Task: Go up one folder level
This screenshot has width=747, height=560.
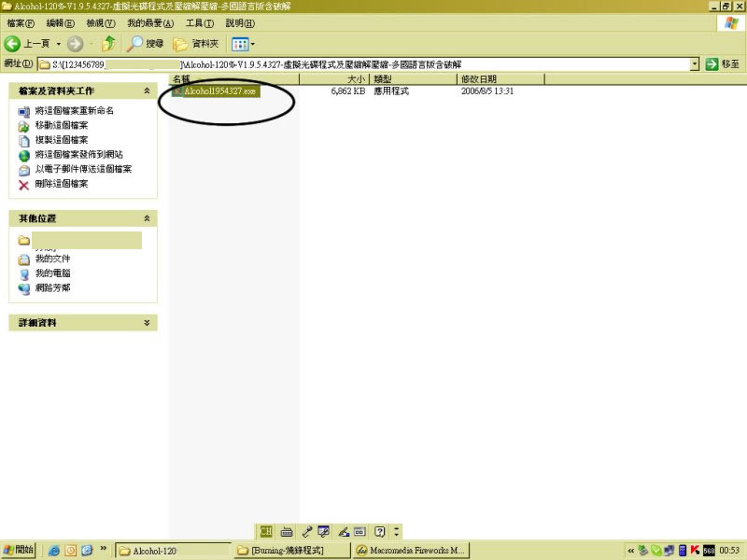Action: (108, 44)
